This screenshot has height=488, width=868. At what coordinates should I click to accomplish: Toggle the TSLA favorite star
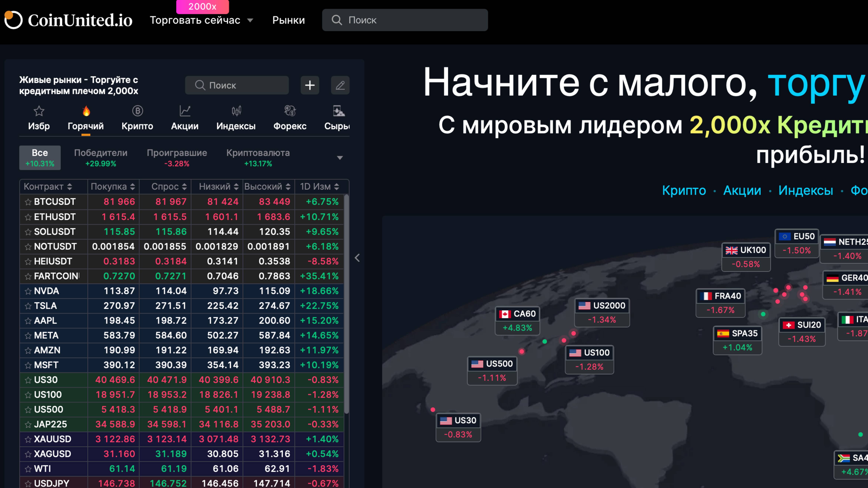[28, 306]
